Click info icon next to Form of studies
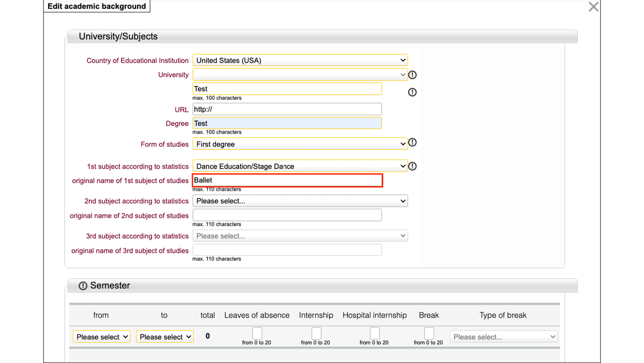The width and height of the screenshot is (644, 363). (412, 143)
